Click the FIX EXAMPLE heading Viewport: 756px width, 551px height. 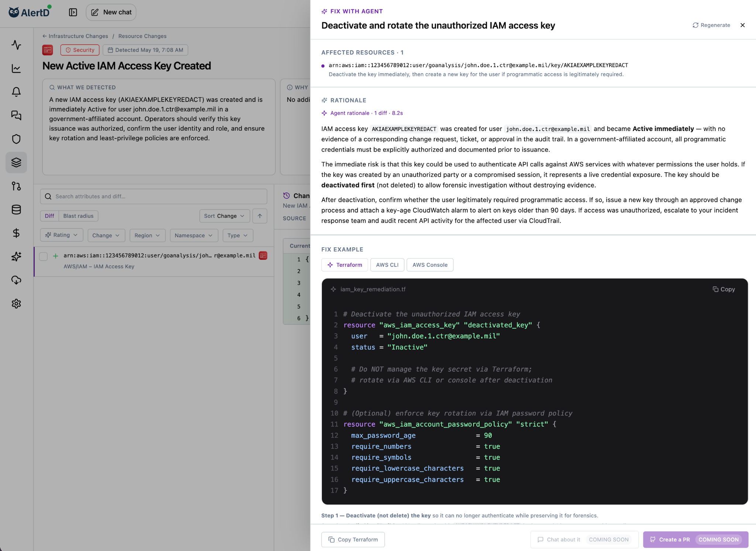(342, 249)
